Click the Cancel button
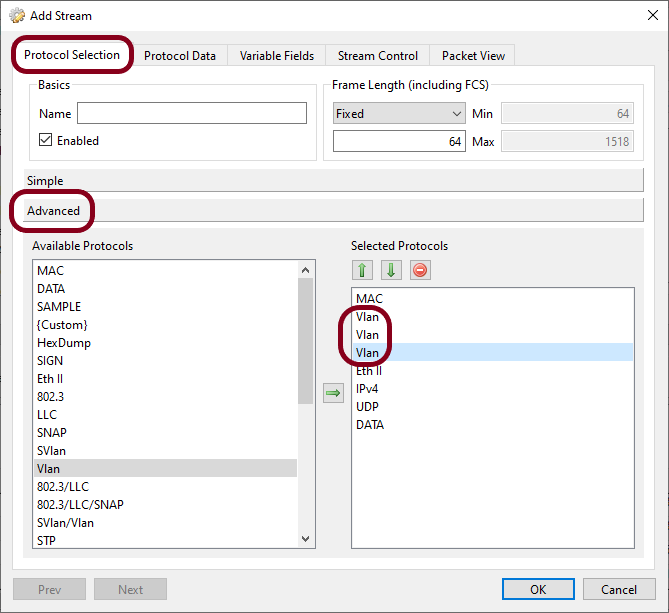Image resolution: width=669 pixels, height=613 pixels. point(619,589)
